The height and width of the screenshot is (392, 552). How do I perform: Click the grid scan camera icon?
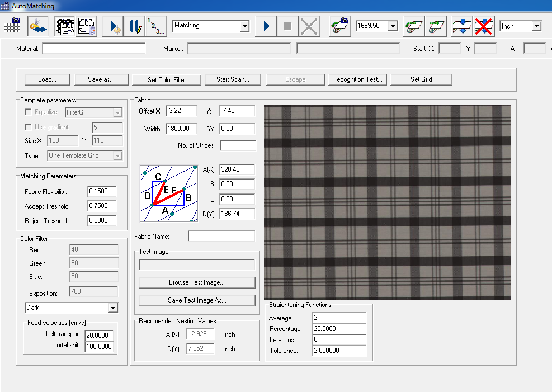[x=12, y=26]
